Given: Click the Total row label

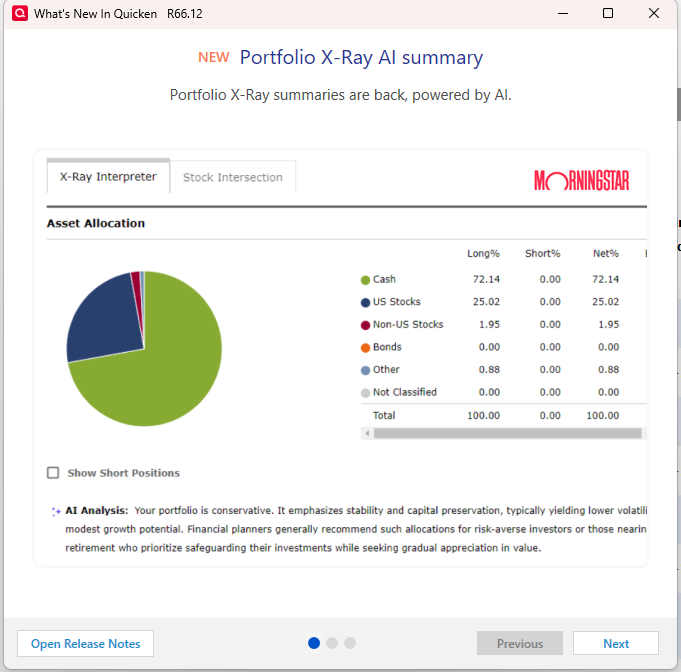Looking at the screenshot, I should click(384, 415).
